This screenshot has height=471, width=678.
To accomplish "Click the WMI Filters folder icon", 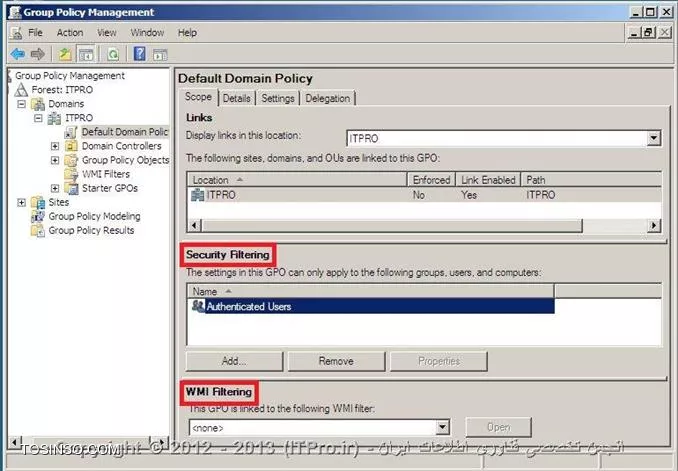I will [71, 174].
